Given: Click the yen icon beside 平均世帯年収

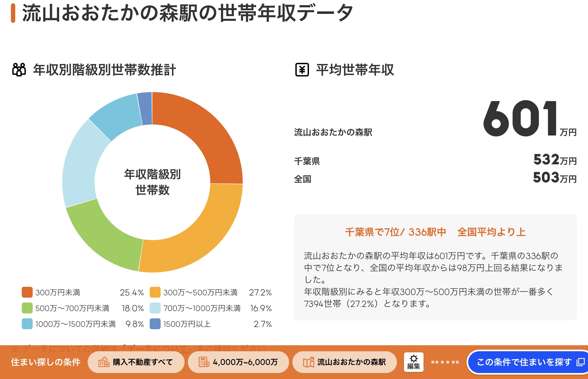Looking at the screenshot, I should [x=302, y=70].
